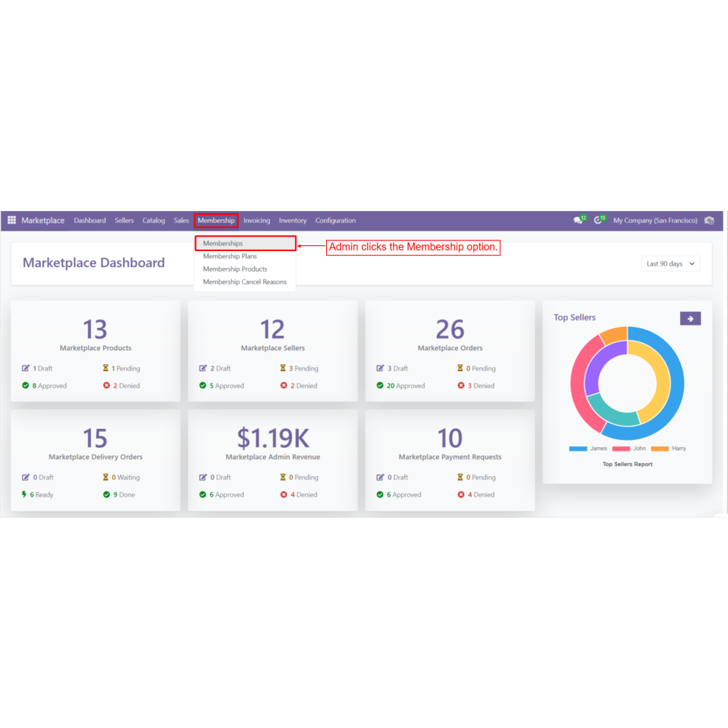Click the Denied cross icon under Admin Revenue
Screen dimensions: 728x728
pyautogui.click(x=283, y=494)
